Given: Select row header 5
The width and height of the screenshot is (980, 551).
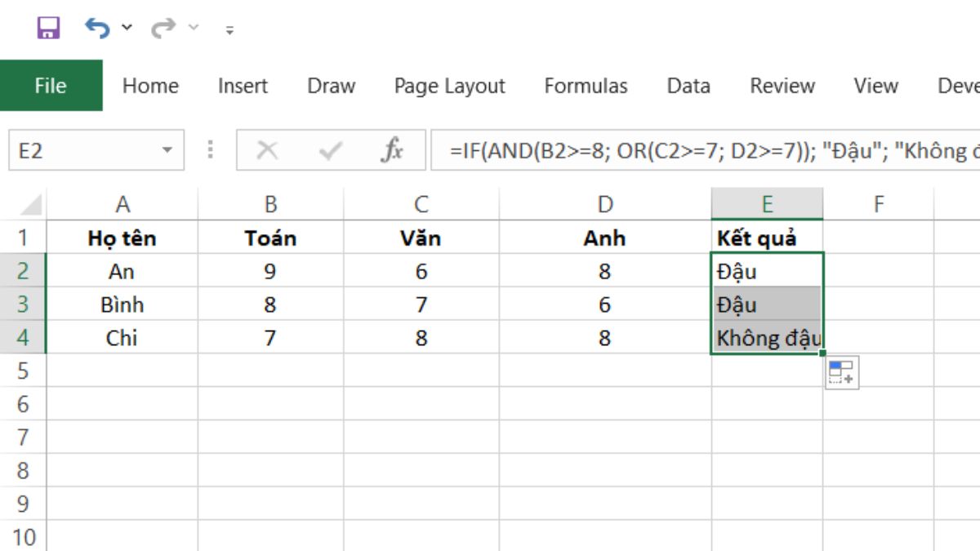Looking at the screenshot, I should (x=23, y=371).
